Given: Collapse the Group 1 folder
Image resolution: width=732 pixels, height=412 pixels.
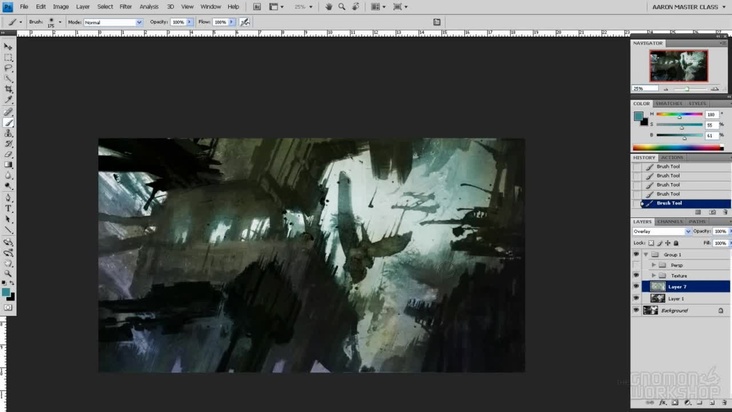Looking at the screenshot, I should (646, 254).
